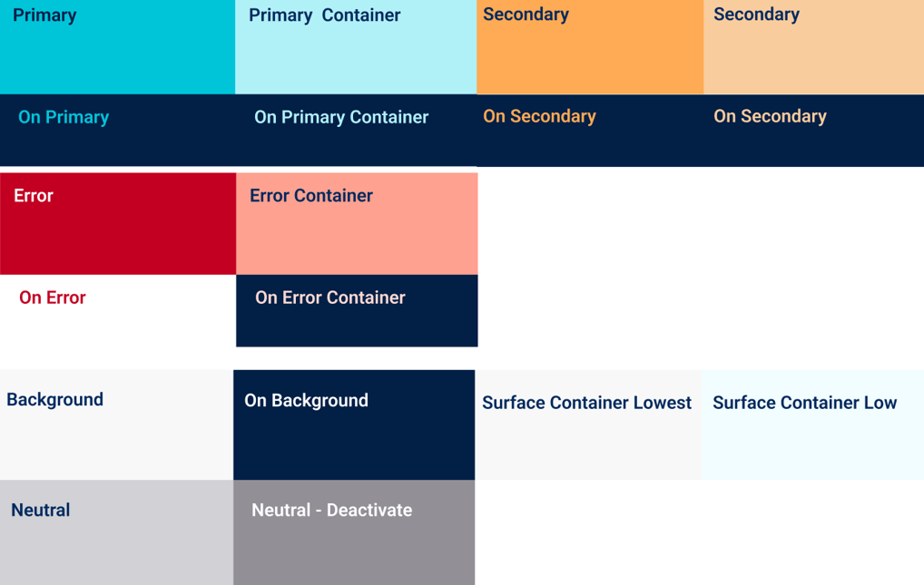The height and width of the screenshot is (585, 924).
Task: Choose the lighter peach Secondary swatch
Action: tap(814, 47)
